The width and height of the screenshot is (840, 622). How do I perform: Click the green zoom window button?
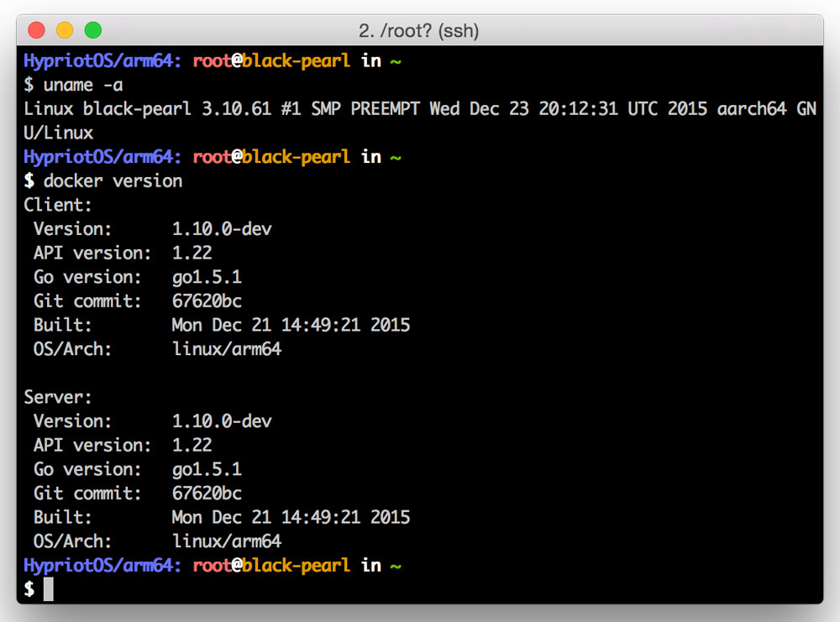pyautogui.click(x=93, y=31)
